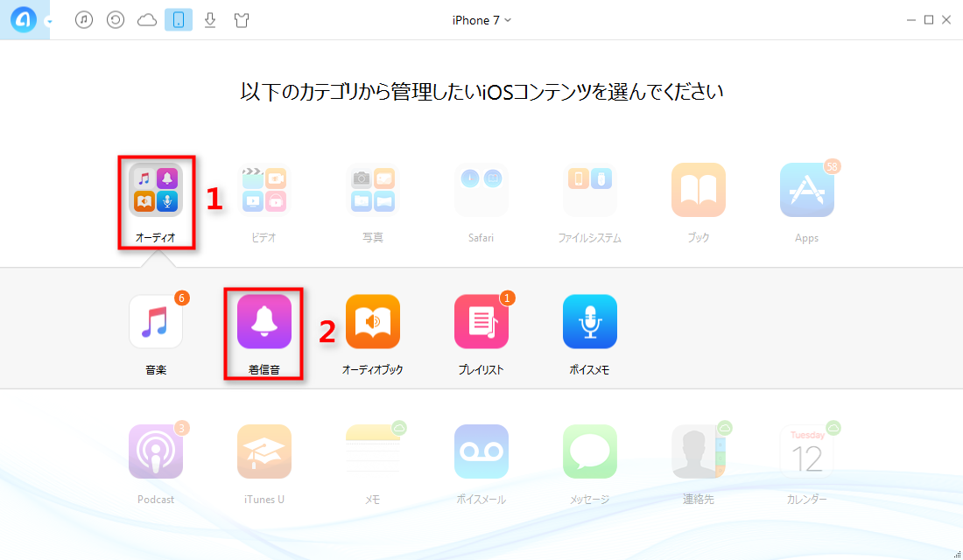Screen dimensions: 963x560
Task: Open the iCloud toolbar icon
Action: click(x=147, y=20)
